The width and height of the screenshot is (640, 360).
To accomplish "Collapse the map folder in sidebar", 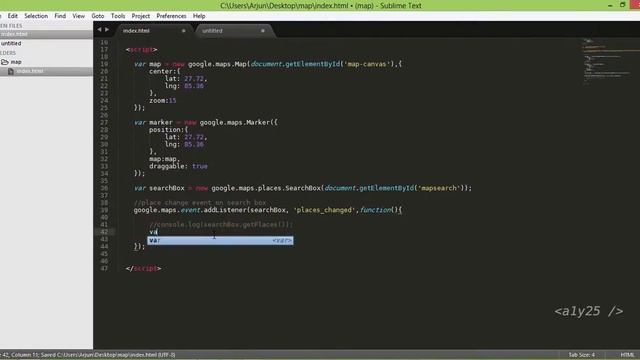I will (16, 62).
